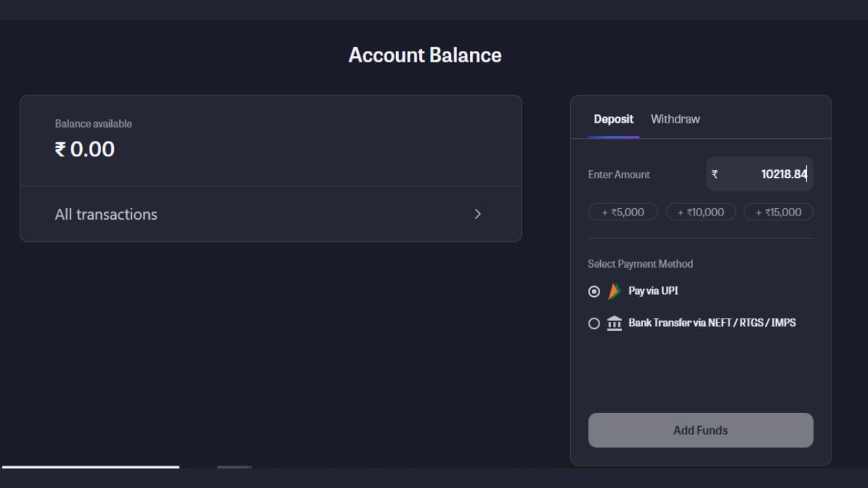Switch to the Withdraw tab
Image resolution: width=868 pixels, height=488 pixels.
(675, 119)
